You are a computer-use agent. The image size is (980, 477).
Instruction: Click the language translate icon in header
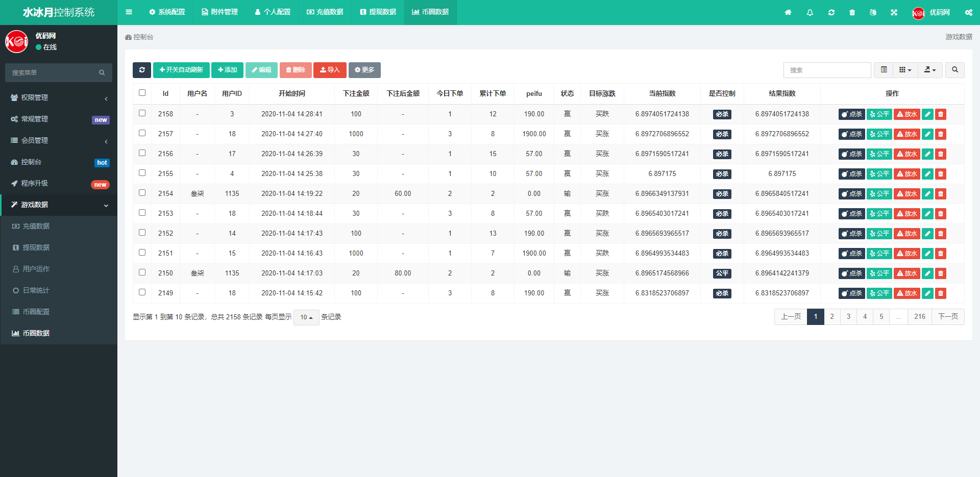(x=873, y=12)
